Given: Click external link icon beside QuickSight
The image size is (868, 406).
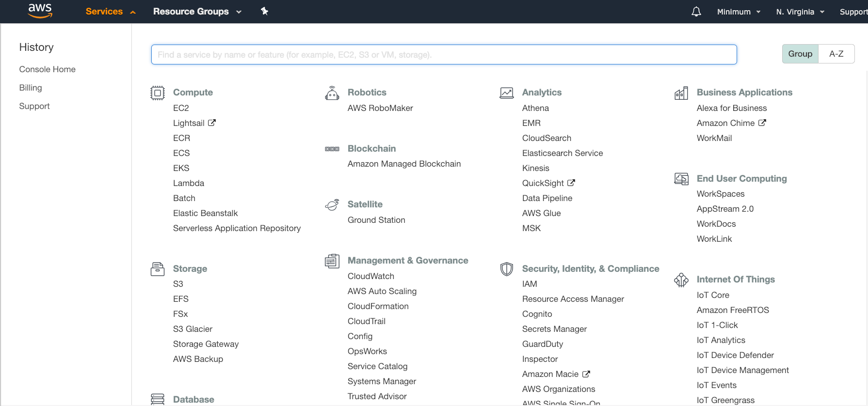Looking at the screenshot, I should pos(571,183).
